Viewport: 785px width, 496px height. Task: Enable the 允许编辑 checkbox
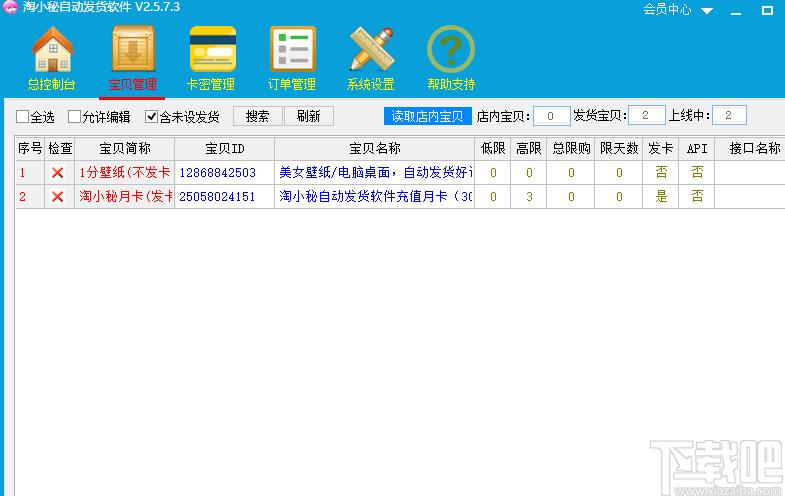[74, 117]
